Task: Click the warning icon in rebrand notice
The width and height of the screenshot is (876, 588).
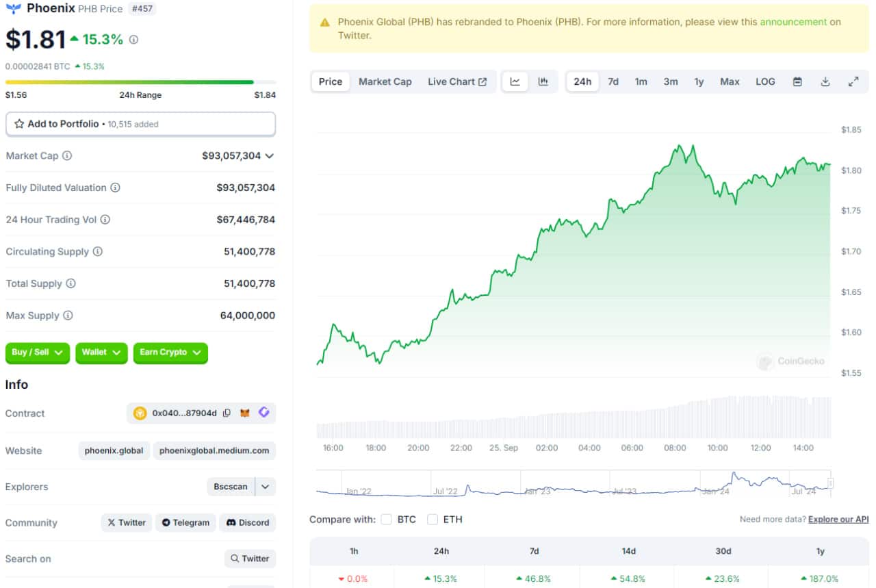Action: click(325, 22)
